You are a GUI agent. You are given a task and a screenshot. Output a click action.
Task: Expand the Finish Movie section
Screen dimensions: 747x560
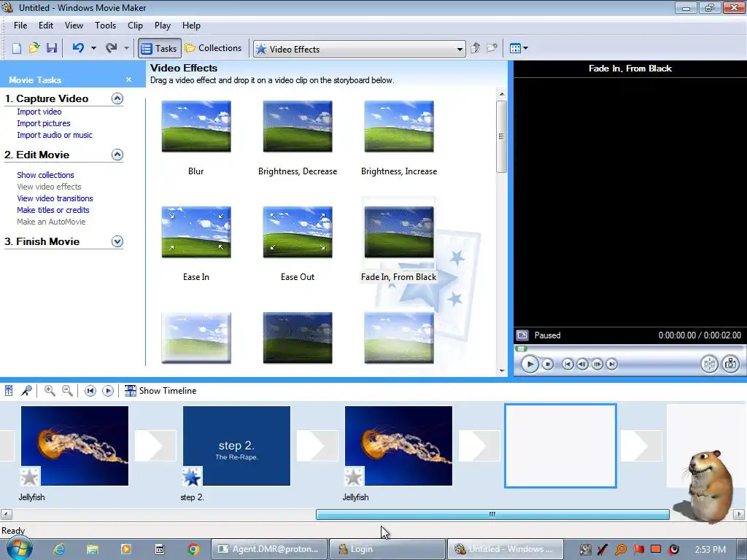click(x=117, y=241)
